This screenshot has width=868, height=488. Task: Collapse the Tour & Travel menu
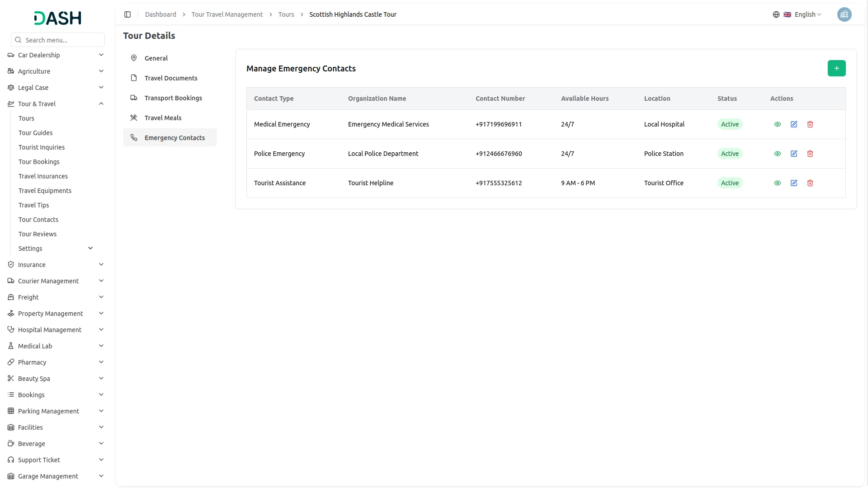point(56,104)
